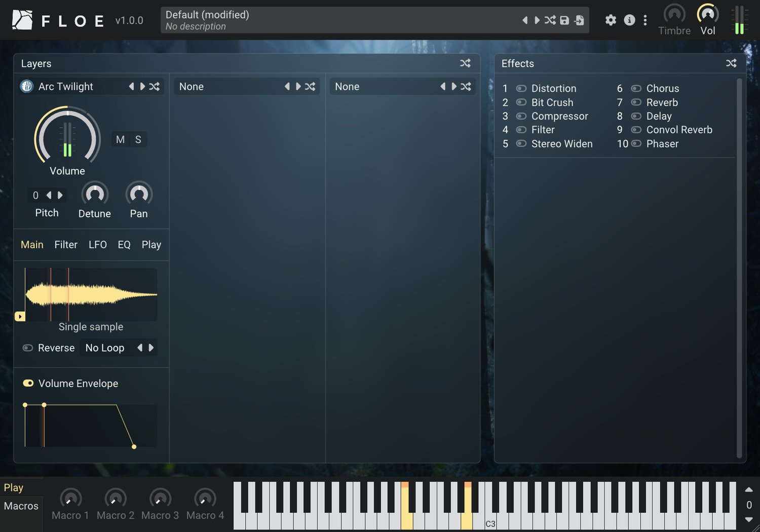Viewport: 760px width, 532px height.
Task: Switch to the Main layer tab
Action: pyautogui.click(x=32, y=245)
